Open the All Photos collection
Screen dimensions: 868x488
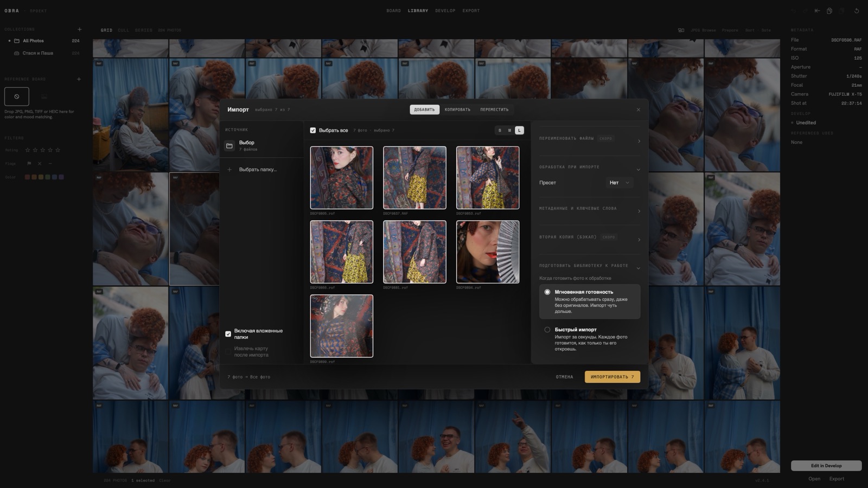(43, 41)
